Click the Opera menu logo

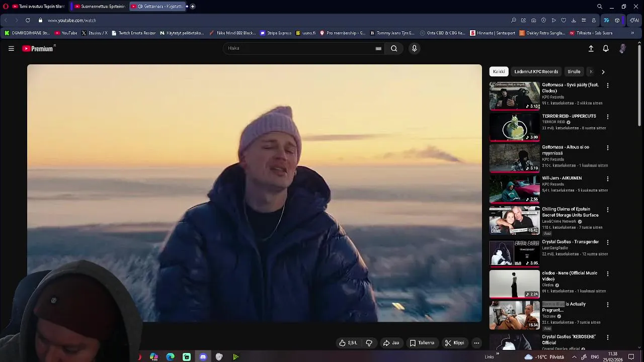coord(6,7)
